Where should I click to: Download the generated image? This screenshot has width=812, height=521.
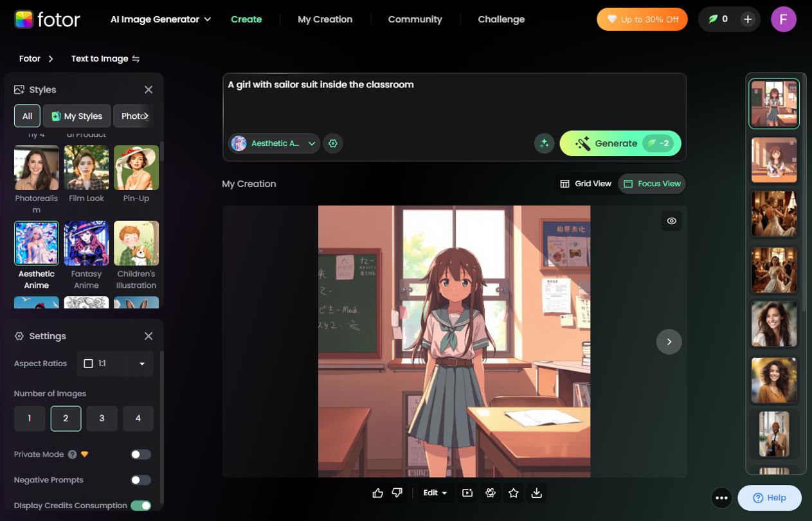(537, 493)
